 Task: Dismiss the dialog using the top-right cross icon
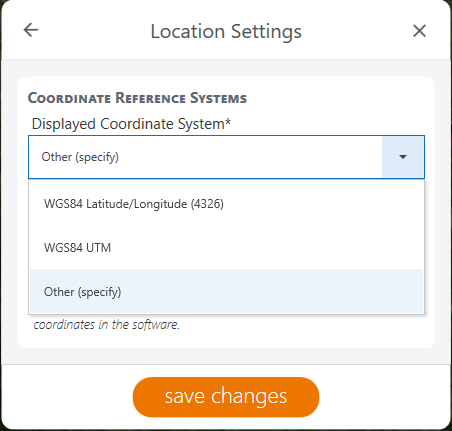click(419, 31)
